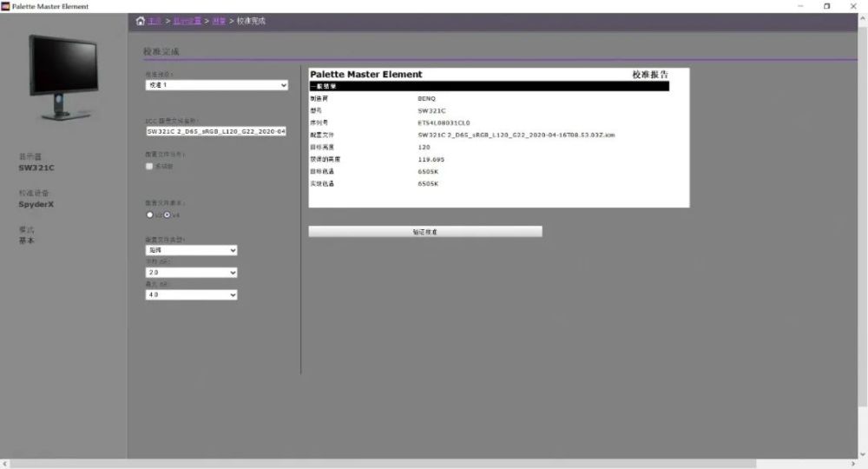The width and height of the screenshot is (868, 469).
Task: Go back to the 测量 breadcrumb step
Action: pyautogui.click(x=219, y=21)
